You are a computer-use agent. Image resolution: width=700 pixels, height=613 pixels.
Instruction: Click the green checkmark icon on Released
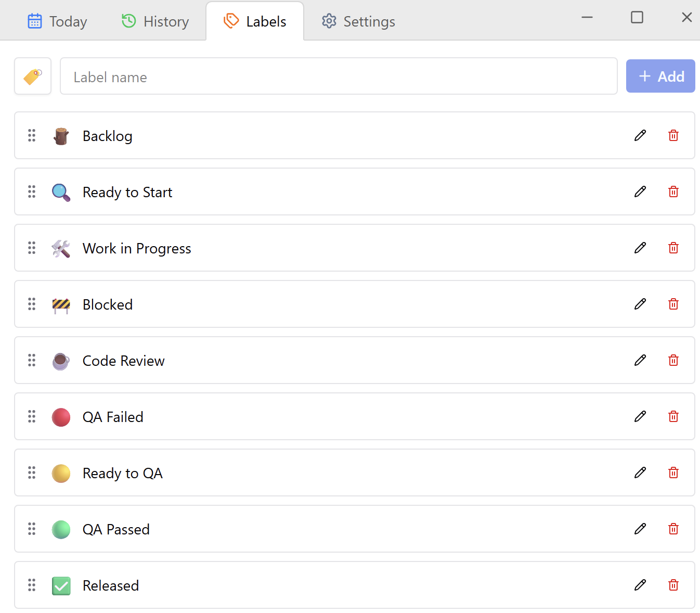[x=61, y=585]
